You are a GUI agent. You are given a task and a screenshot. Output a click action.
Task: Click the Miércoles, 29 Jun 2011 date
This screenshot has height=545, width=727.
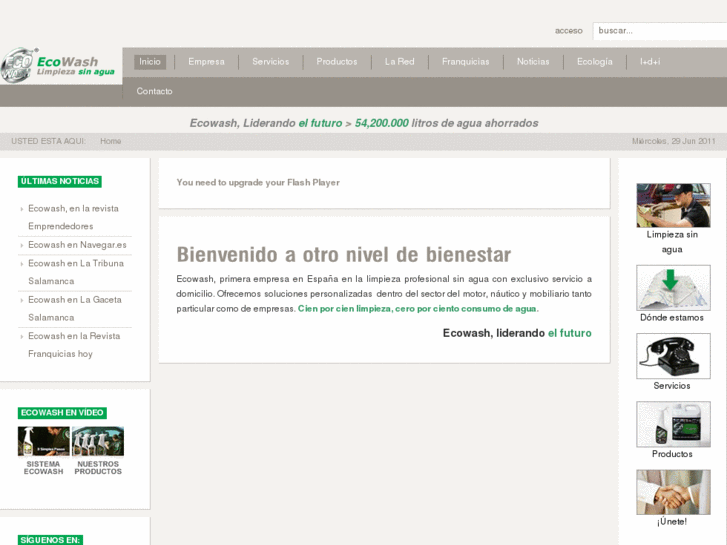tap(673, 141)
